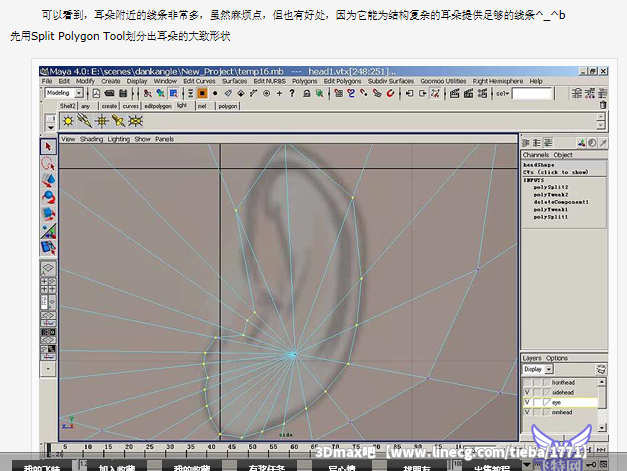Open the Modeling menu set dropdown
The image size is (627, 471).
pos(79,93)
